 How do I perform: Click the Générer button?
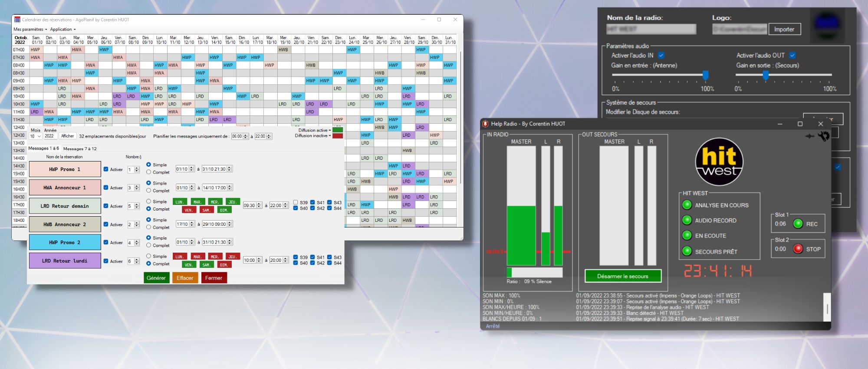pos(156,278)
